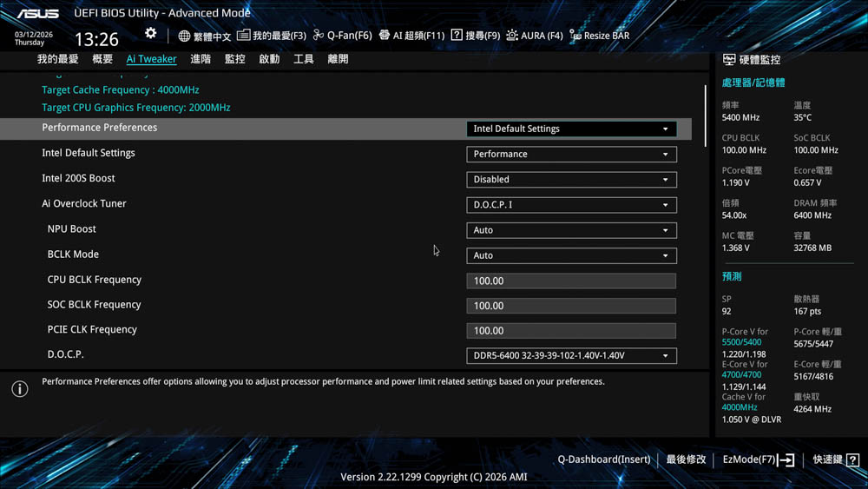Open the search (F9) tool

pos(475,36)
